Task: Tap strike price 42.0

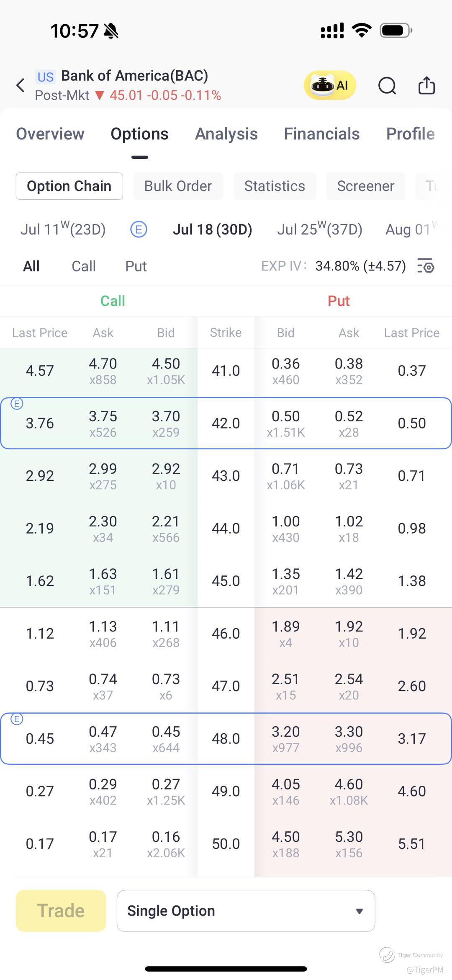Action: [226, 423]
